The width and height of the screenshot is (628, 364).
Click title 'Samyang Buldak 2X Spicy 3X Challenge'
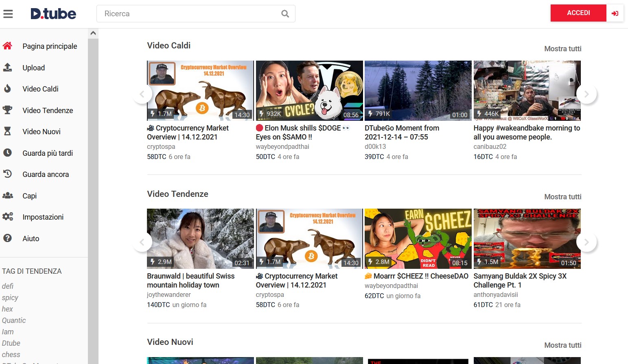[520, 281]
